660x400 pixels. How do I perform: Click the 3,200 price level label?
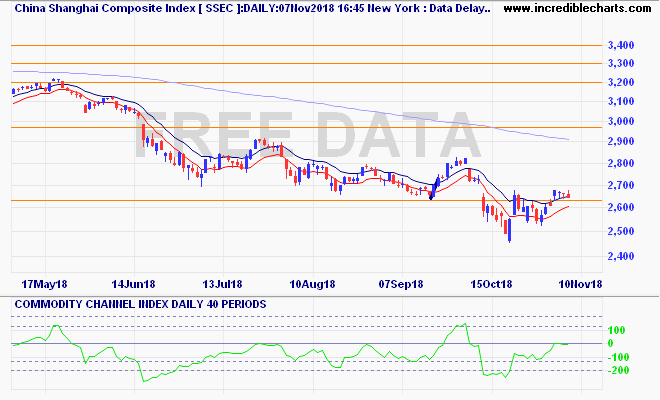[621, 83]
